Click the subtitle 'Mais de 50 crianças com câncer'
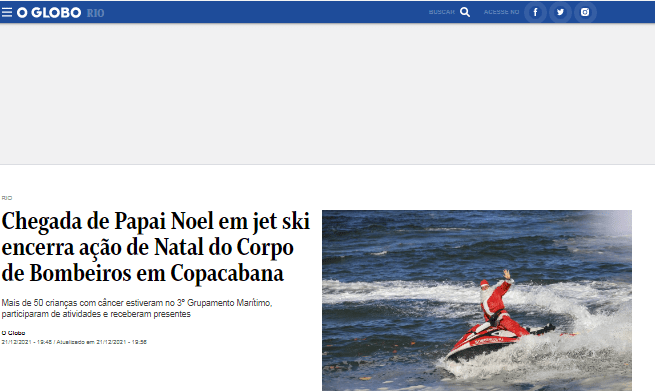 (137, 308)
